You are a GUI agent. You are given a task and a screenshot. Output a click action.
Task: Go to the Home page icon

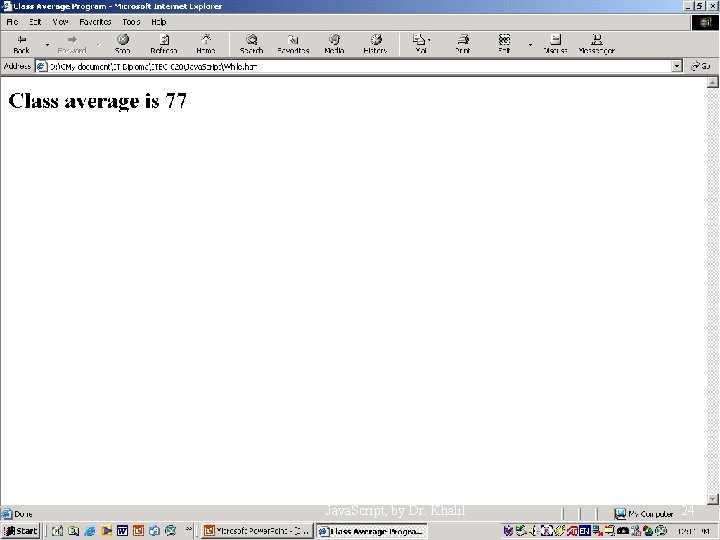206,45
